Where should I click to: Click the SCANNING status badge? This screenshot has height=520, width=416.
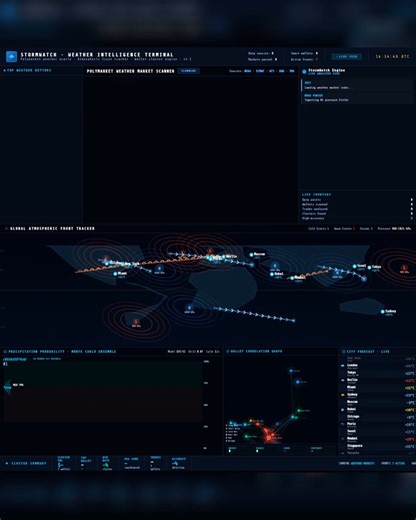click(x=189, y=71)
